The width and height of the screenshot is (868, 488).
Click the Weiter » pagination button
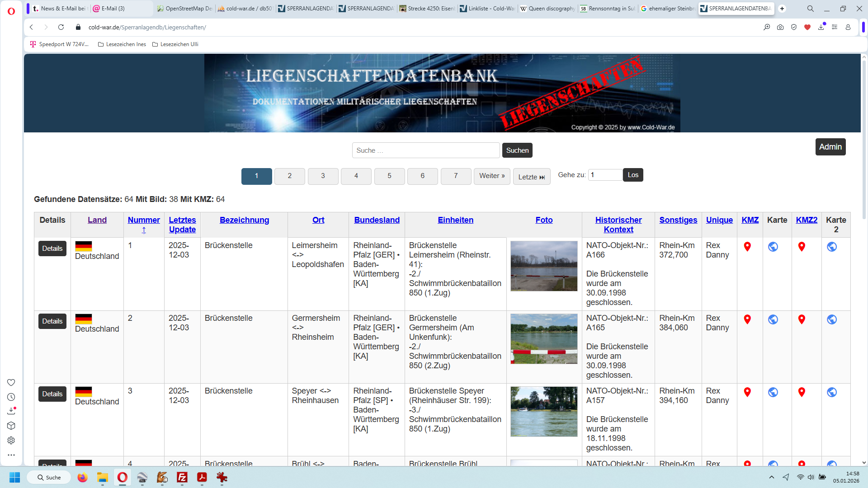(492, 176)
